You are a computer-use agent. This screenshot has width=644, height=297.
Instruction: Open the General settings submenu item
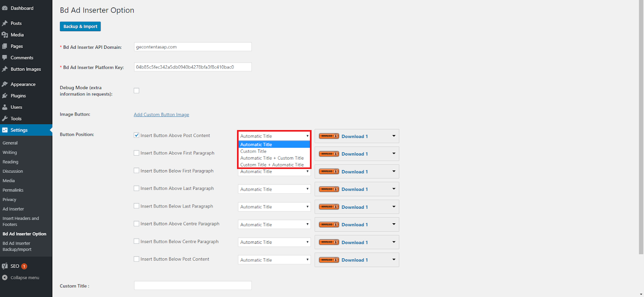[10, 143]
